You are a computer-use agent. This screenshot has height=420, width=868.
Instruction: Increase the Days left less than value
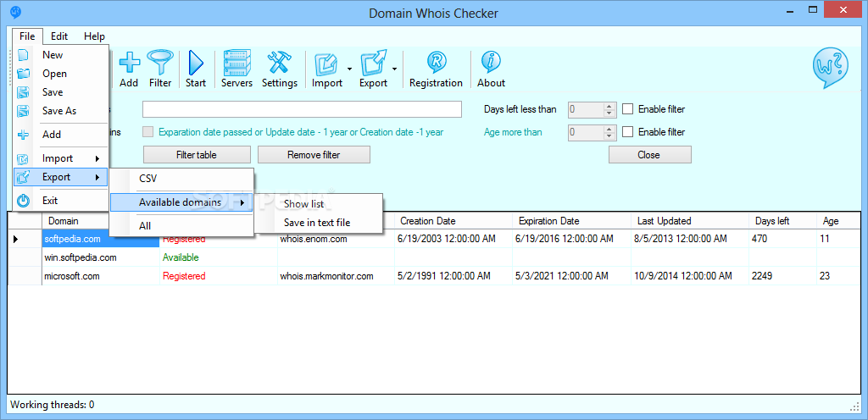tap(610, 106)
